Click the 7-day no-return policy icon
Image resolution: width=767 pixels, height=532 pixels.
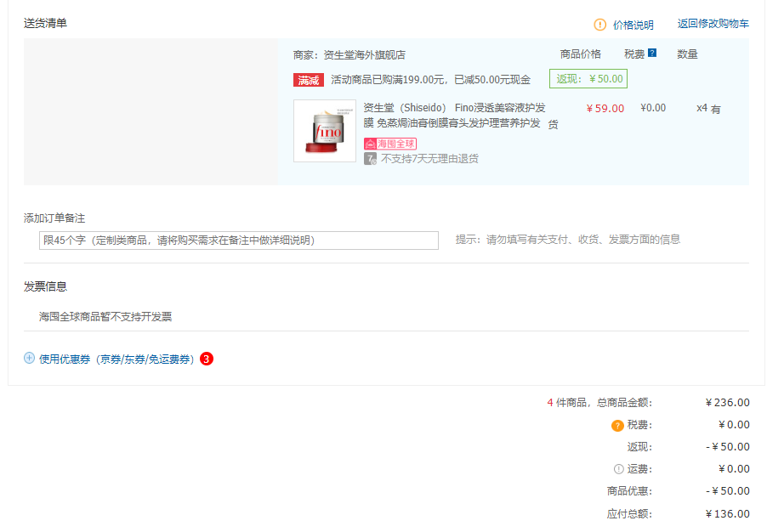[x=370, y=159]
